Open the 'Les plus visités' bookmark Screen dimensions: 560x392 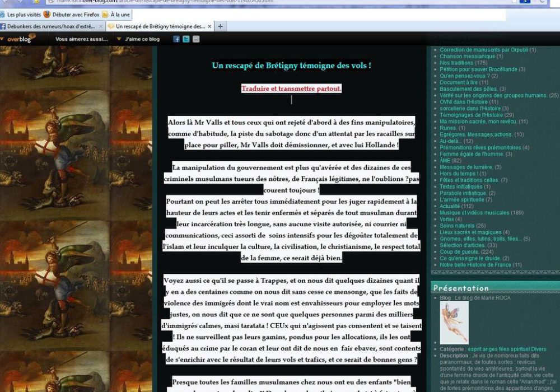click(x=21, y=15)
